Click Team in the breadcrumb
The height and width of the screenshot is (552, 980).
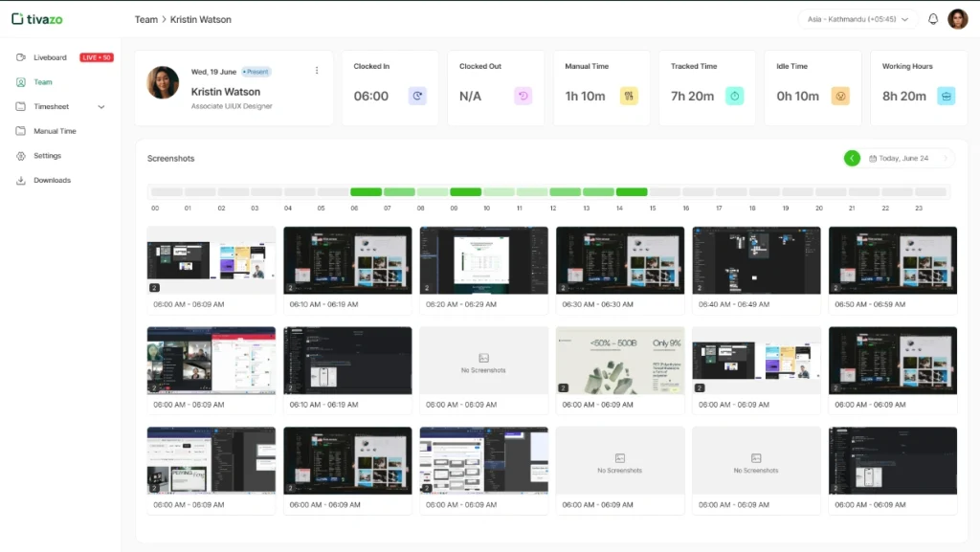(x=145, y=19)
